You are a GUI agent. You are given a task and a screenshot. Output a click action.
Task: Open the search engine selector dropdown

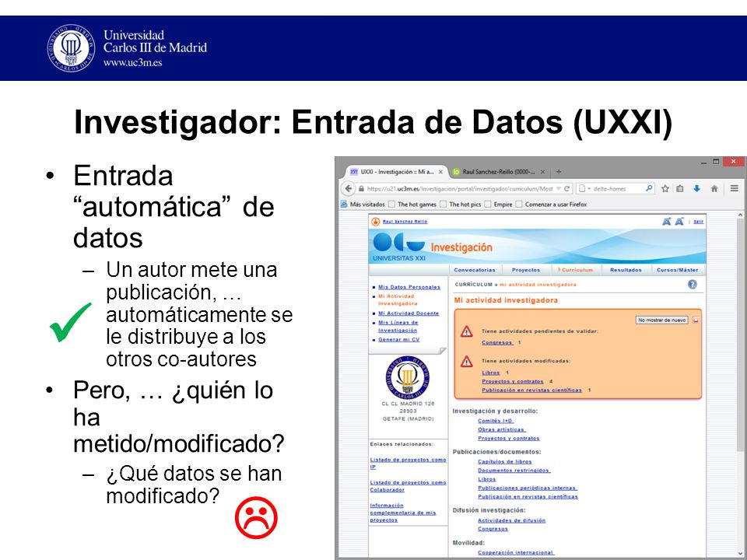click(x=584, y=188)
